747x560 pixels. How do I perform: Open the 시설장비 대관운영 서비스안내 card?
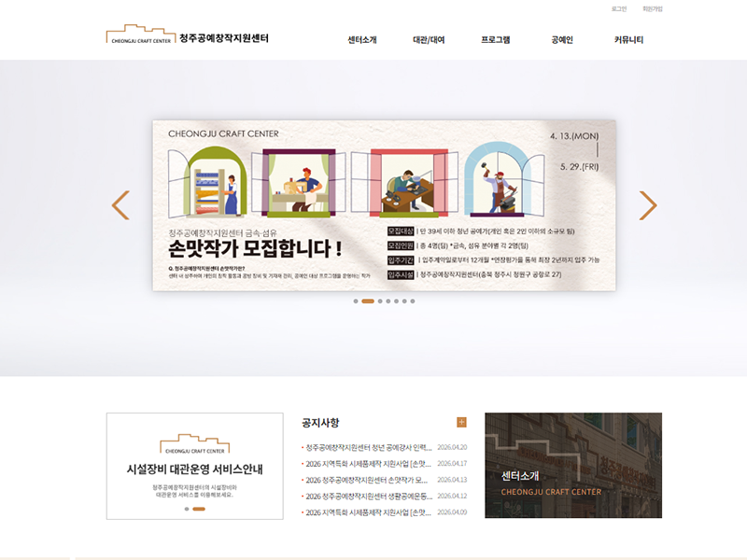(195, 466)
